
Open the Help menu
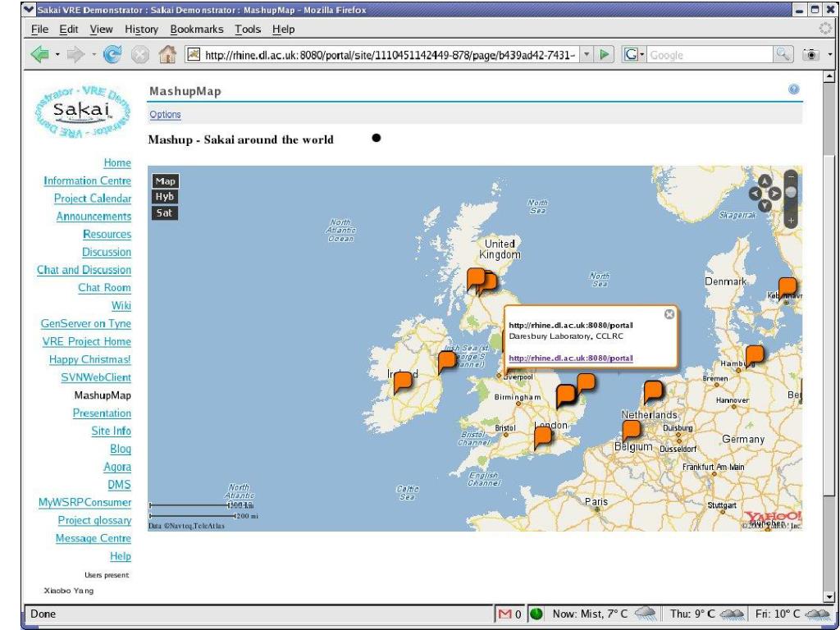click(x=283, y=29)
